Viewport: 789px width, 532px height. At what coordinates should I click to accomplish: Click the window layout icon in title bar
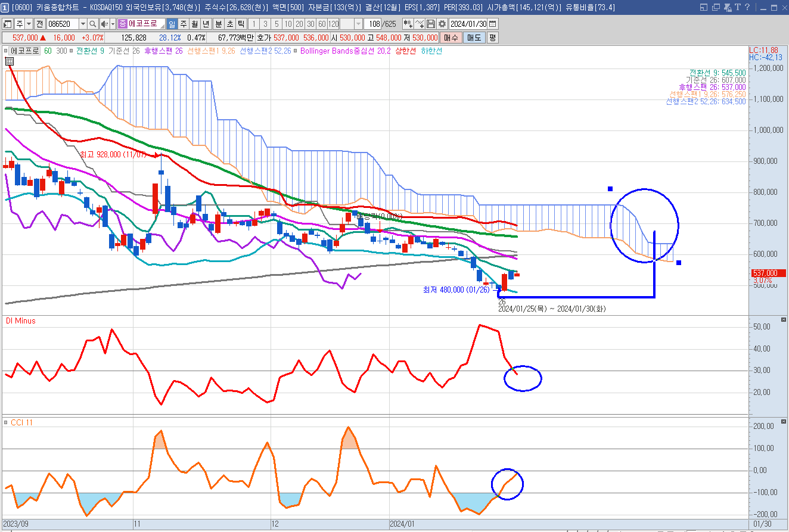click(x=703, y=7)
